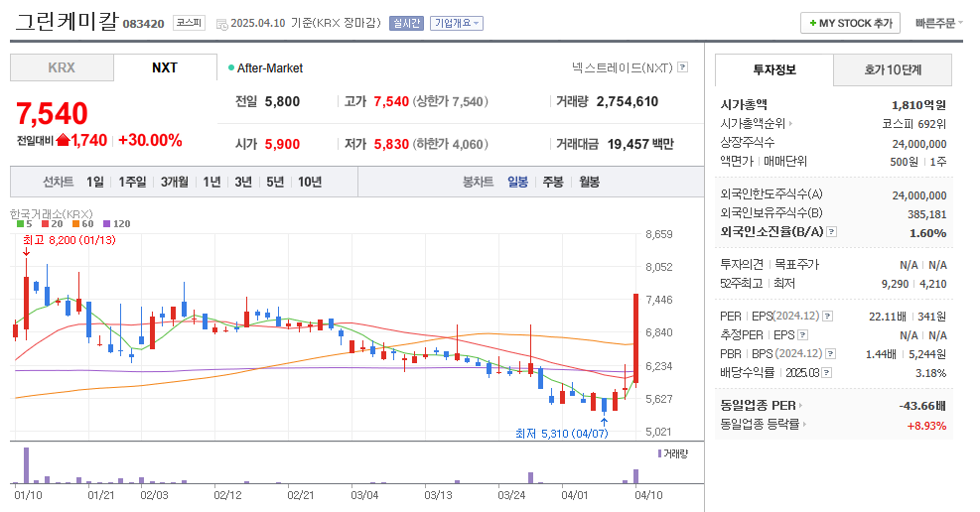980x512 pixels.
Task: Click the +30.00% change value
Action: coord(150,141)
